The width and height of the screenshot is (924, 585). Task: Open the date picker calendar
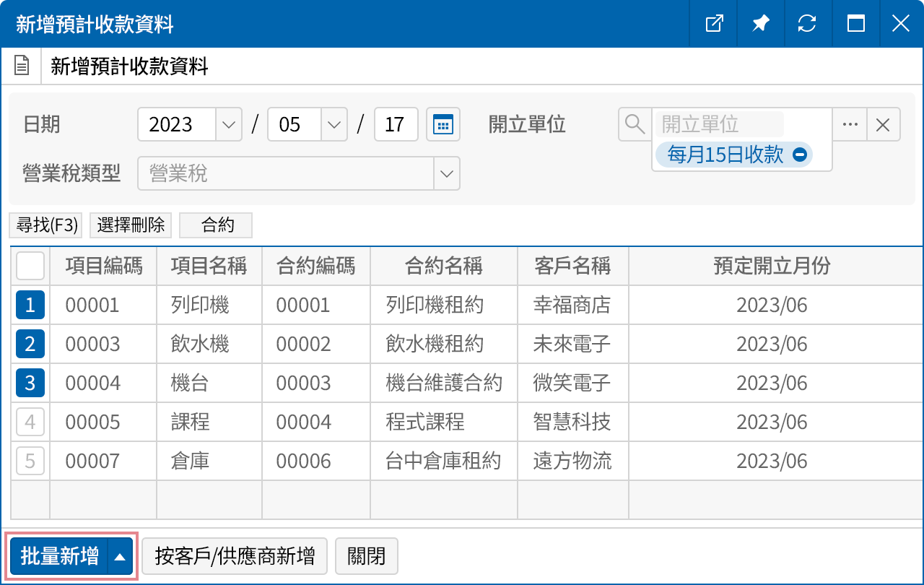pyautogui.click(x=443, y=124)
